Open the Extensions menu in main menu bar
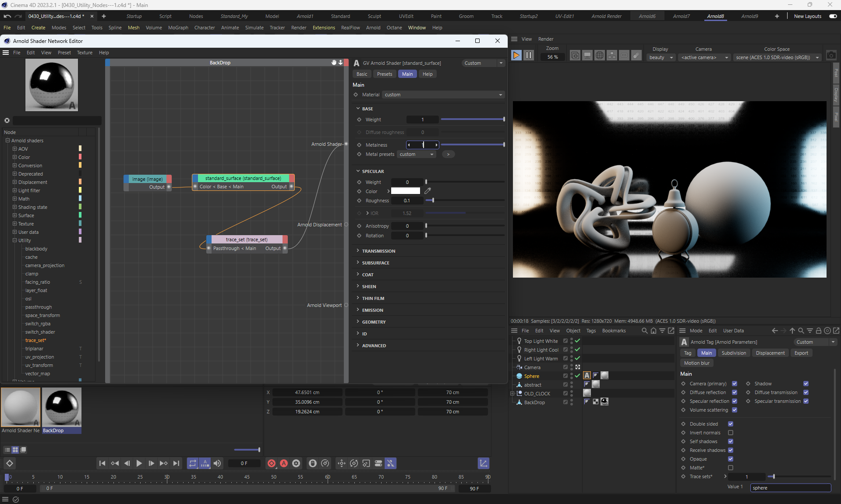Screen dimensions: 841x504 coord(324,28)
